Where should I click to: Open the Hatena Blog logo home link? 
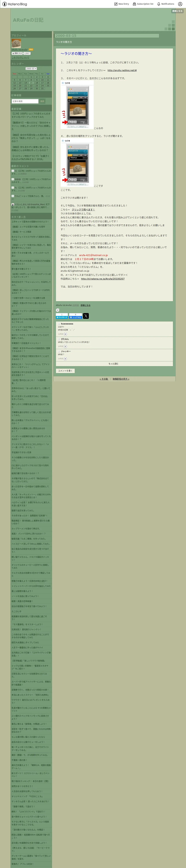14,4
